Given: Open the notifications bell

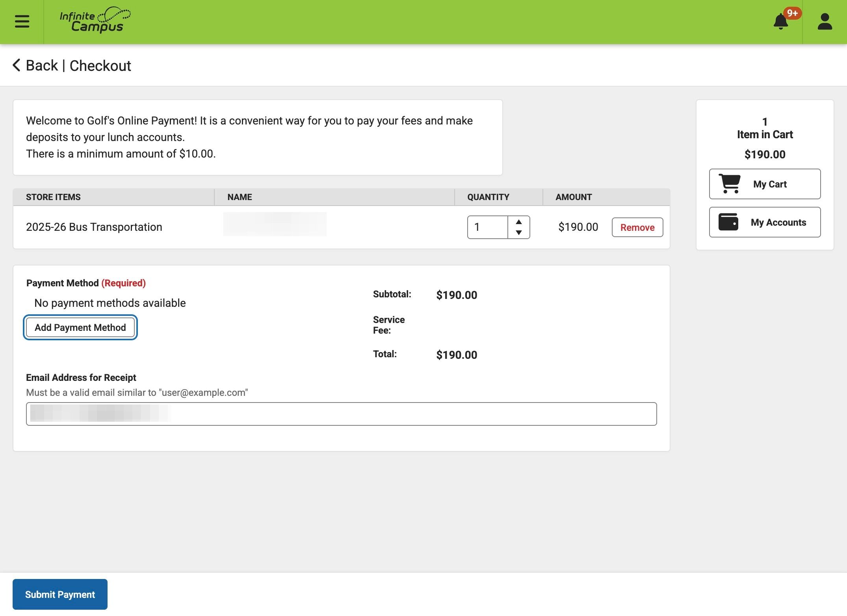Looking at the screenshot, I should (x=780, y=22).
